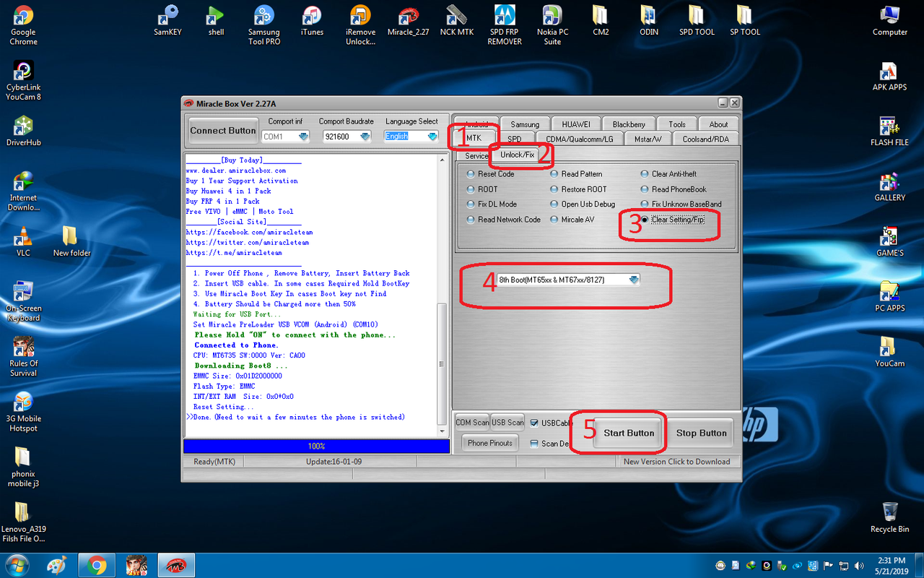Open On-Screen Keyboard shortcut
Image resolution: width=924 pixels, height=578 pixels.
[23, 301]
